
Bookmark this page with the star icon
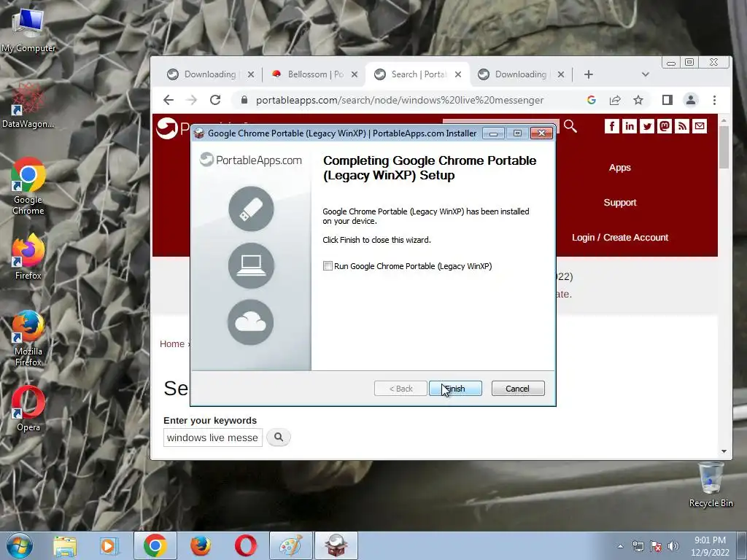point(638,100)
